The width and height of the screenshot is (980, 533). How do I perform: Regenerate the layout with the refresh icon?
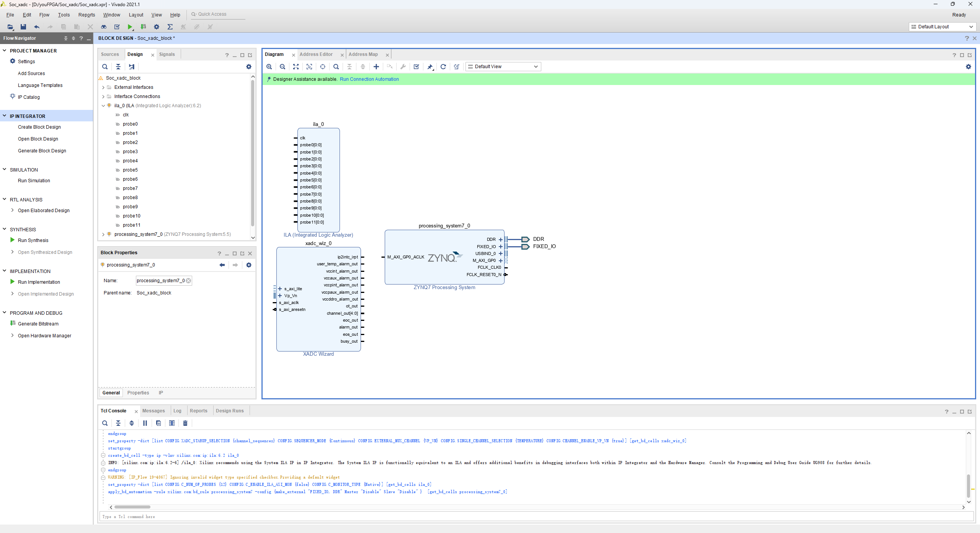(x=443, y=67)
